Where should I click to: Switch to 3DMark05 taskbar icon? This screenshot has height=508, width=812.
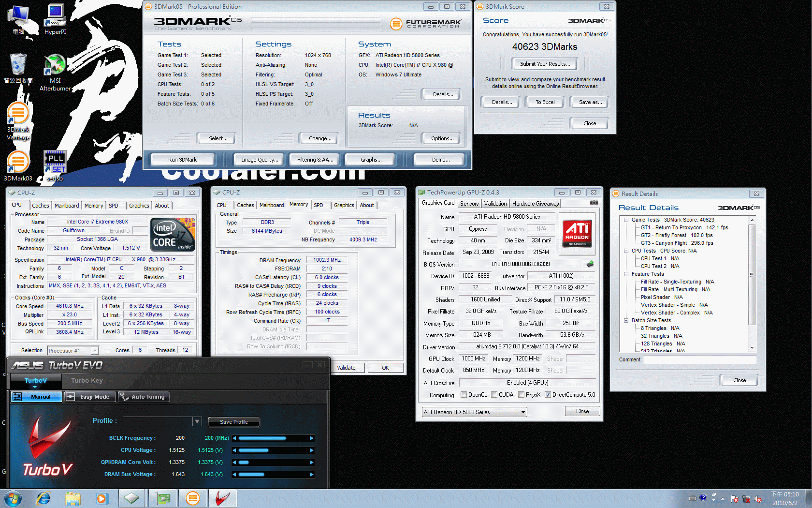click(x=193, y=498)
